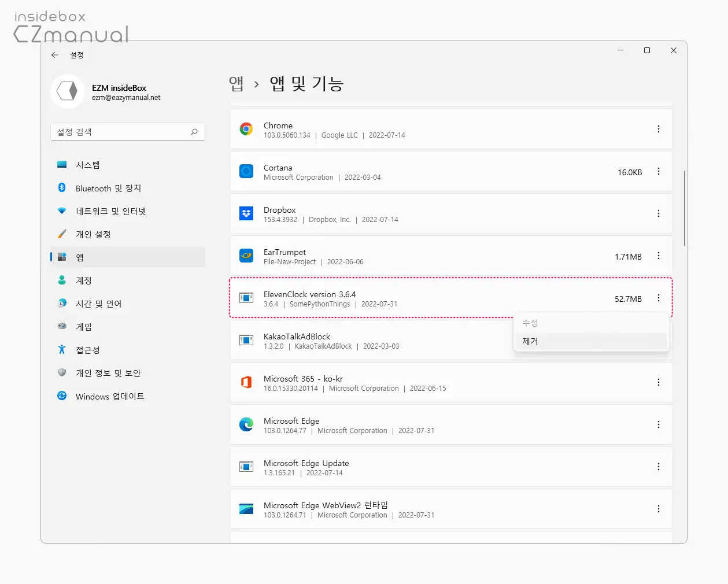728x584 pixels.
Task: Click the Chrome app icon
Action: click(246, 130)
